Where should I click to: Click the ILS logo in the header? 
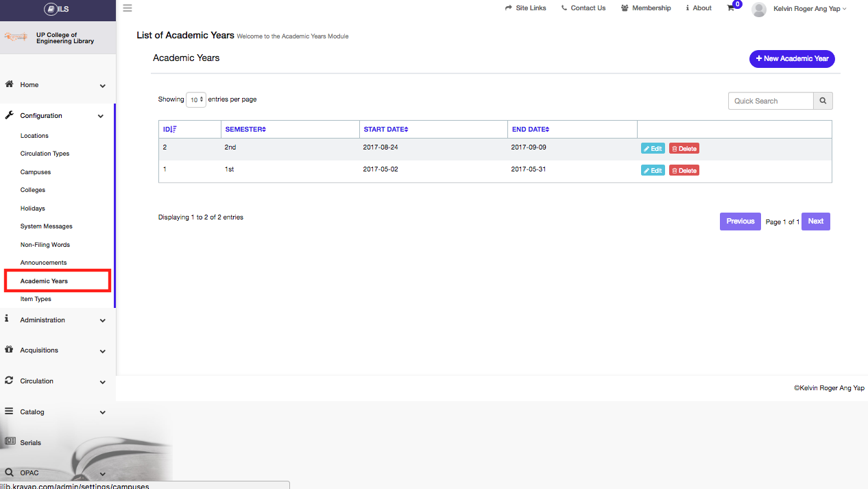click(x=58, y=9)
